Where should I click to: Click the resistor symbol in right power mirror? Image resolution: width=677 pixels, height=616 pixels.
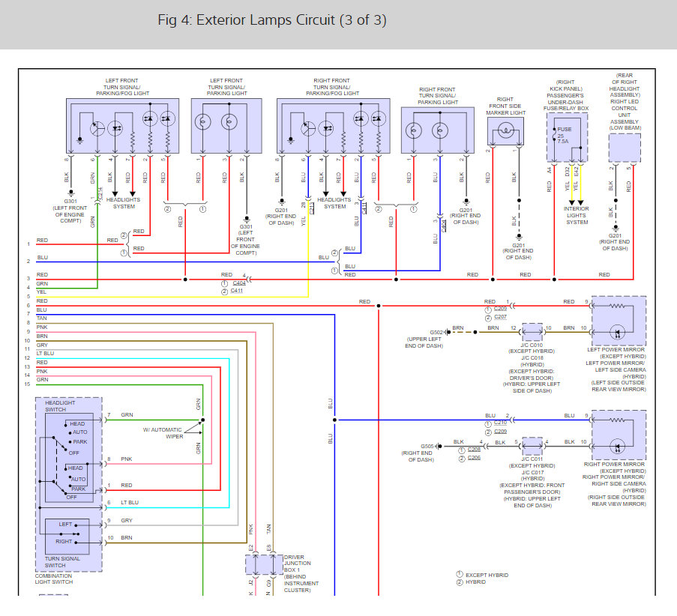click(x=616, y=420)
